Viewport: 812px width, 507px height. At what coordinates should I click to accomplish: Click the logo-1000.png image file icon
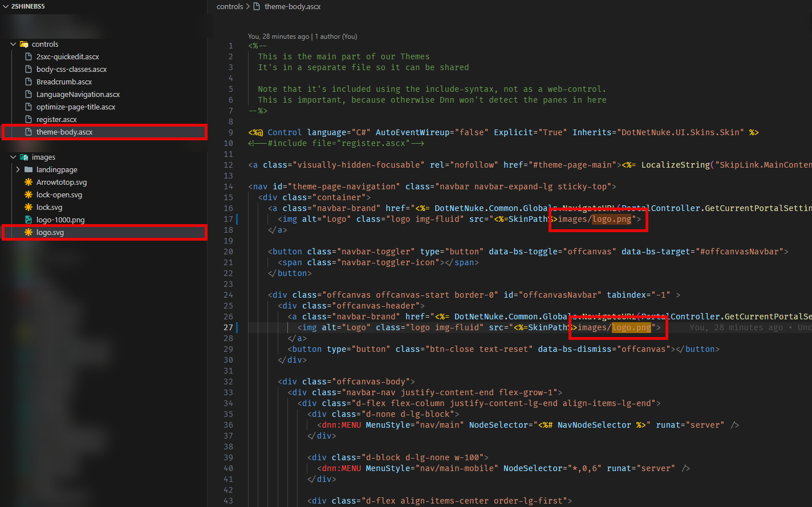click(28, 220)
